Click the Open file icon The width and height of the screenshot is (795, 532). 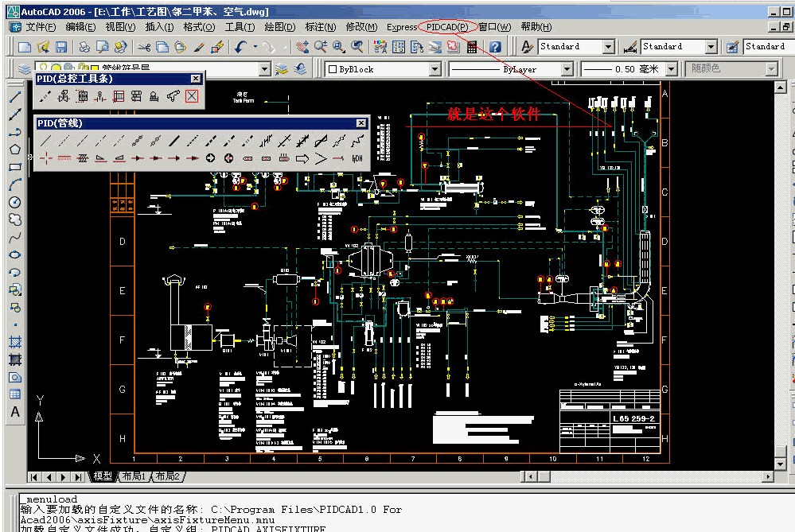click(x=43, y=47)
